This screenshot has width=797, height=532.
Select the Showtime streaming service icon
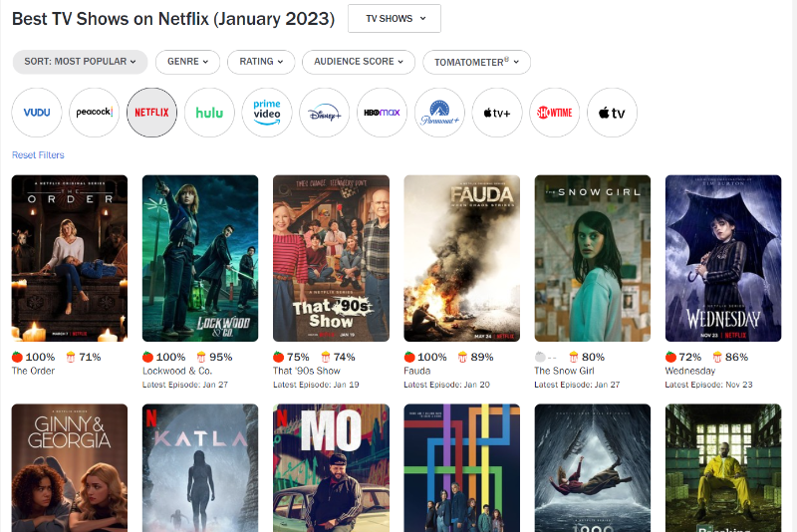pyautogui.click(x=554, y=113)
